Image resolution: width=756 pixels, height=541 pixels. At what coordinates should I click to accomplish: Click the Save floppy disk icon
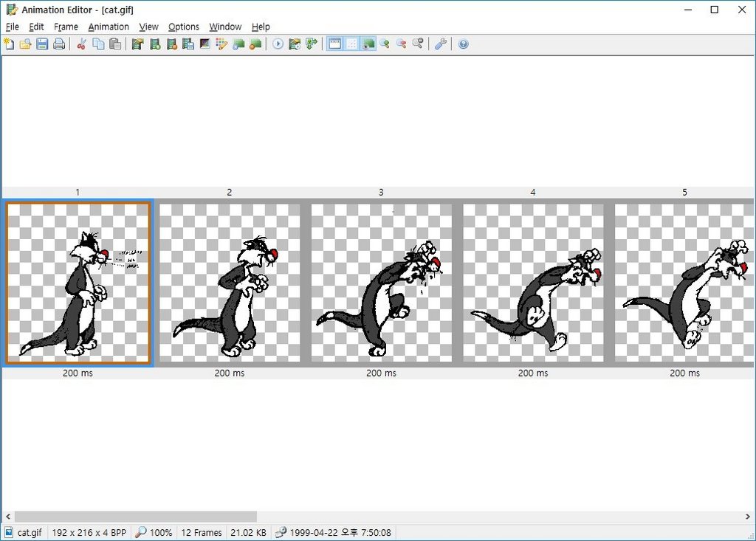42,44
